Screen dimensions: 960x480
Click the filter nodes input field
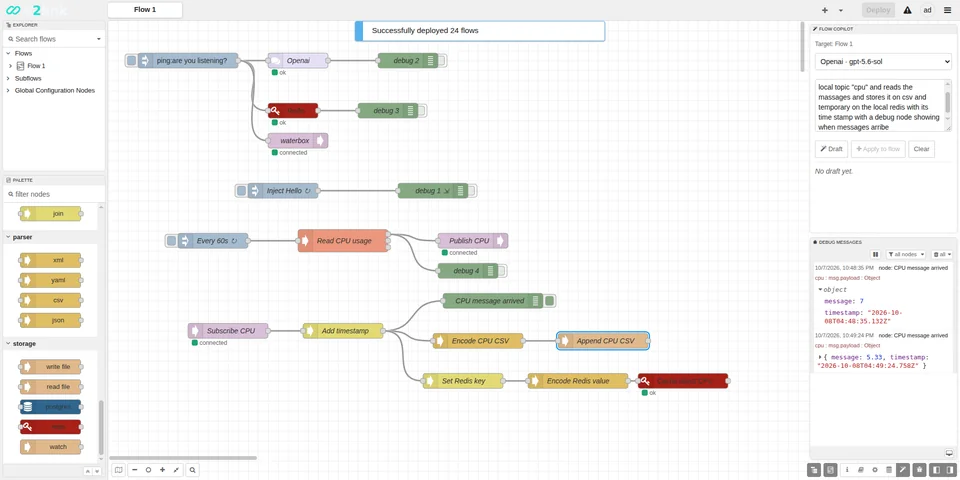54,194
